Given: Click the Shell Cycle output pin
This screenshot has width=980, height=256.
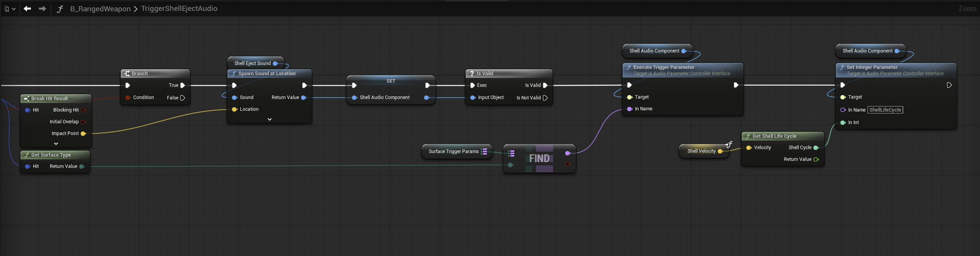Looking at the screenshot, I should point(816,148).
